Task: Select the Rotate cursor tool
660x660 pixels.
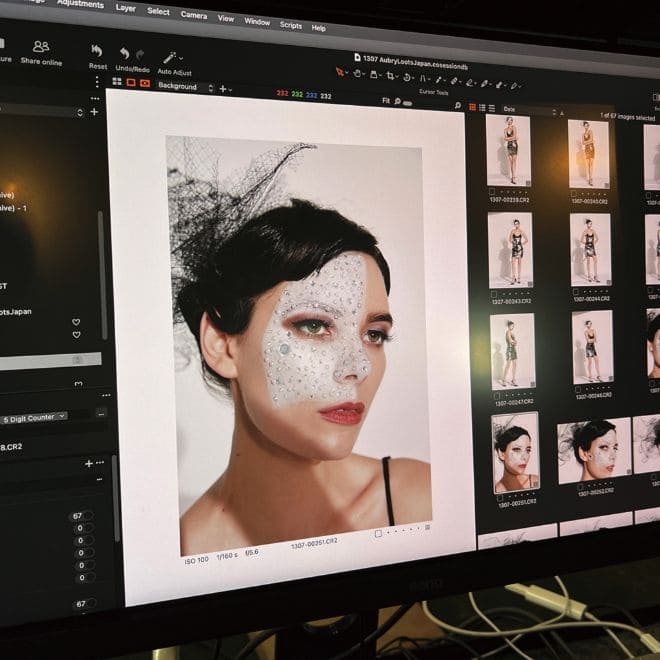Action: (407, 77)
